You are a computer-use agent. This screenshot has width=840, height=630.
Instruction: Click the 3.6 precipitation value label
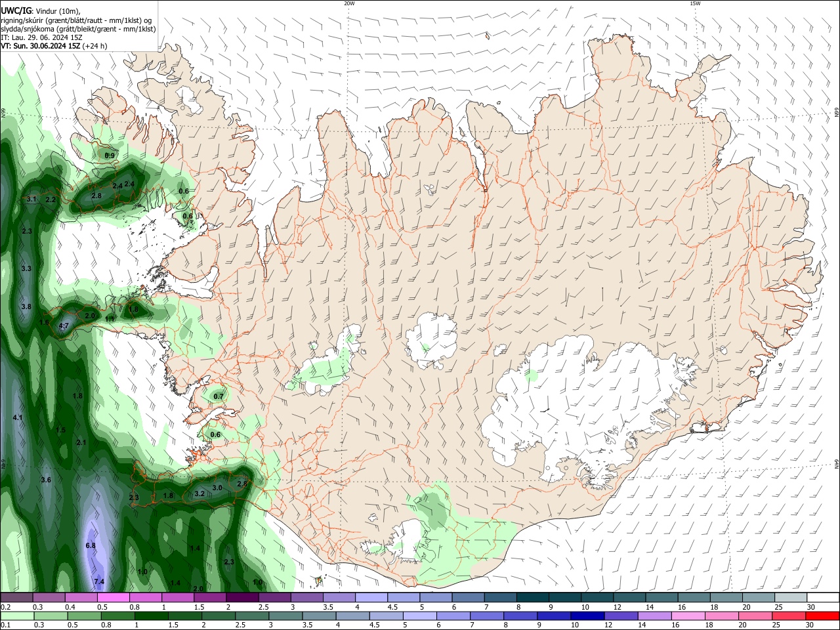click(x=46, y=480)
